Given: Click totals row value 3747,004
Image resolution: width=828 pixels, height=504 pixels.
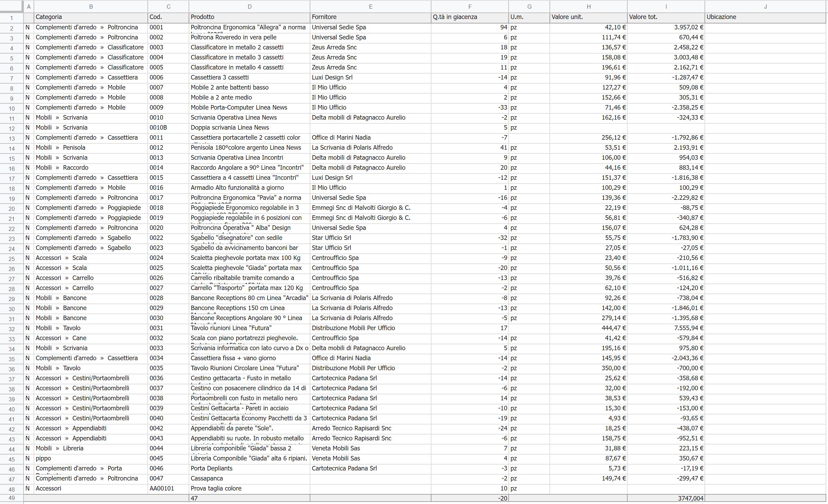Looking at the screenshot, I should click(x=666, y=498).
